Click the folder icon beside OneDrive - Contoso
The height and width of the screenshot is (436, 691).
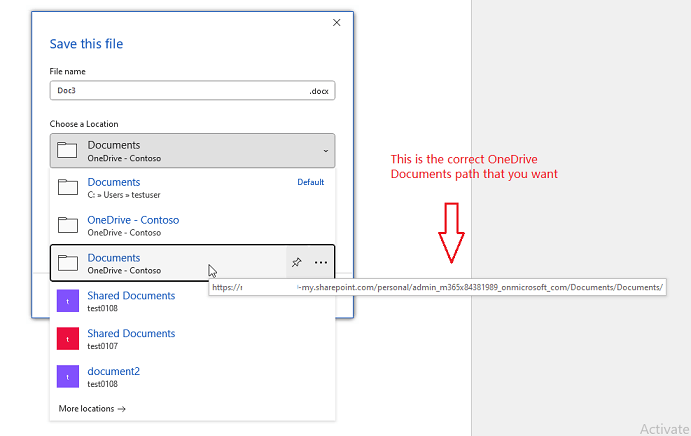click(68, 225)
